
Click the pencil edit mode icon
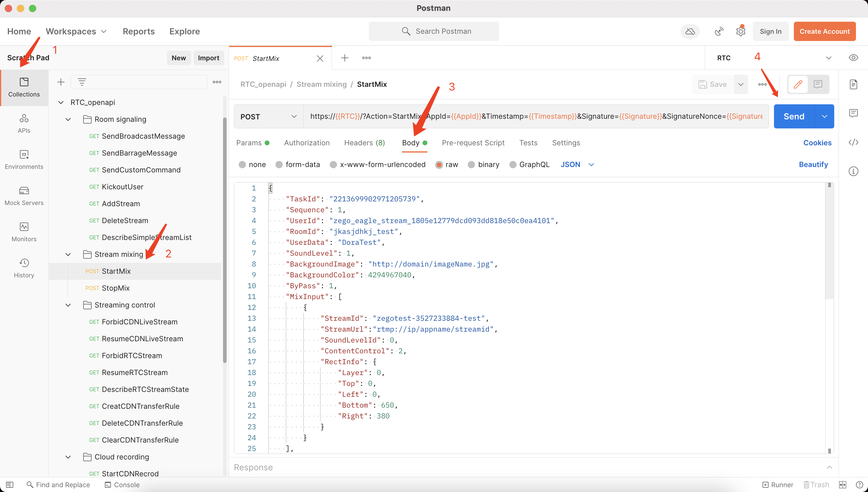[x=798, y=84]
